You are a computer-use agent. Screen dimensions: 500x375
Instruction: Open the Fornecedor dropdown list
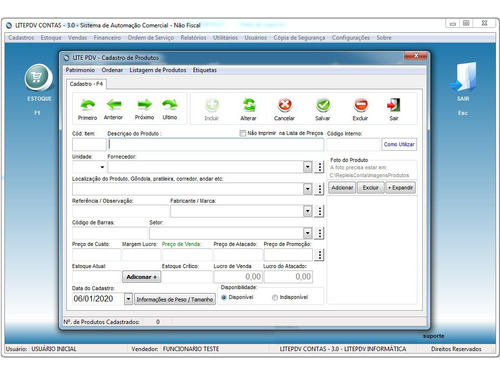pos(308,167)
